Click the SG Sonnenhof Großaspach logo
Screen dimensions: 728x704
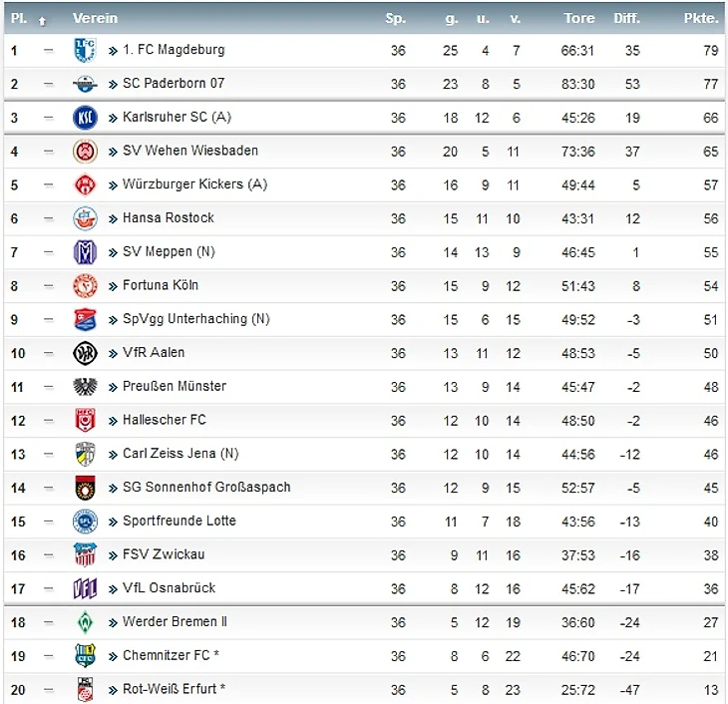[x=85, y=488]
